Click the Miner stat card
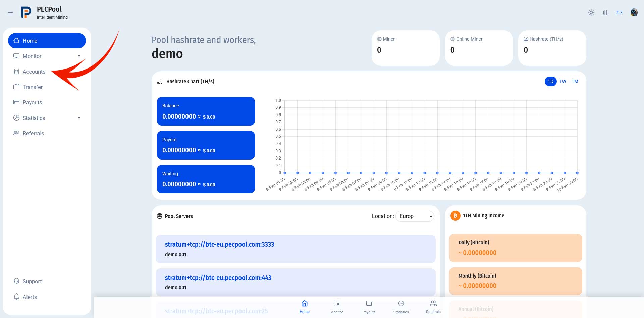This screenshot has height=318, width=644. click(406, 48)
